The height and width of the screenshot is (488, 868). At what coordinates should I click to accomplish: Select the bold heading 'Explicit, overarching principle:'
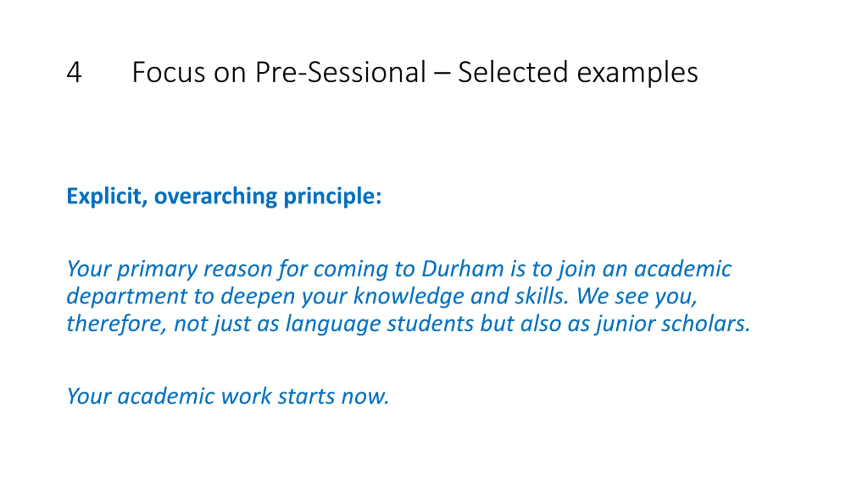pos(224,197)
